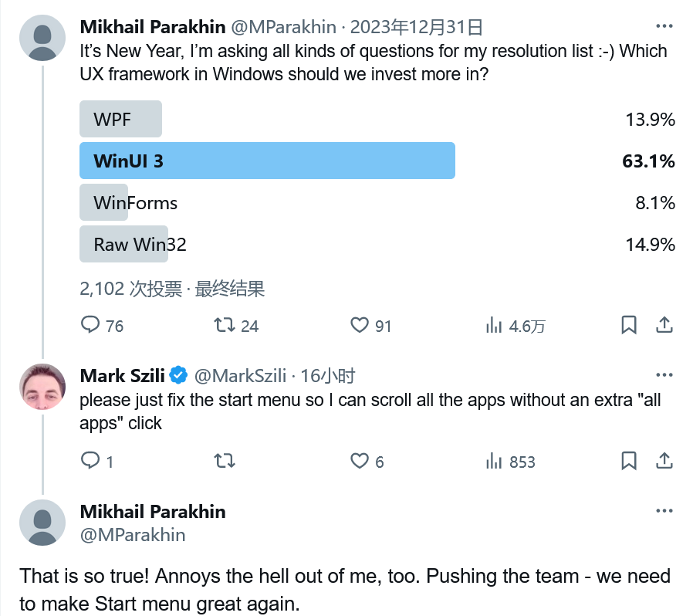Retweet Mark Szili's start menu tweet
693x616 pixels.
[225, 461]
